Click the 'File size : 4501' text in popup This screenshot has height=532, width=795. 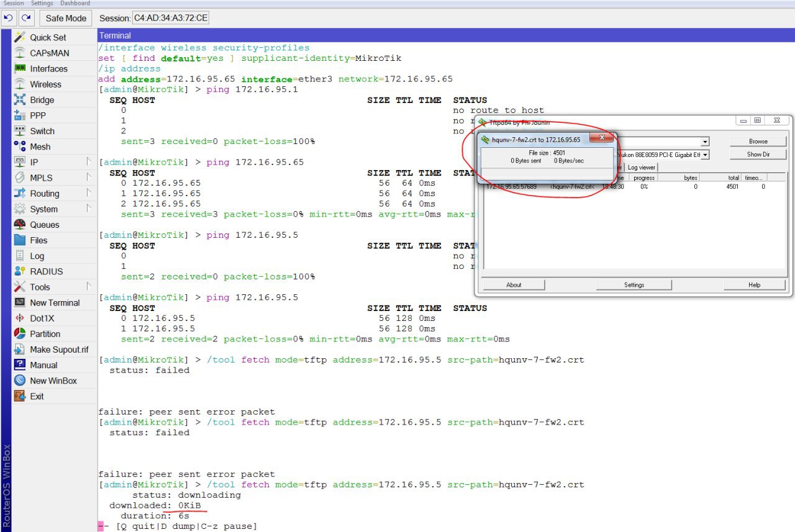tap(547, 153)
